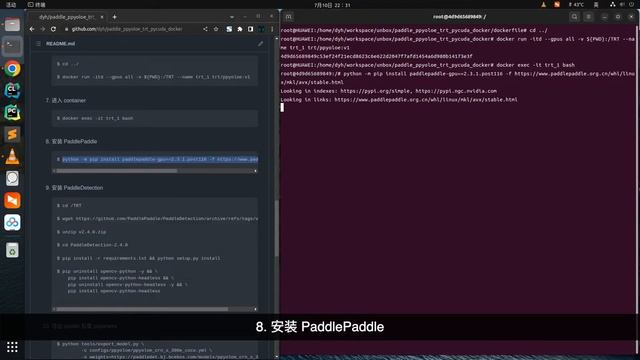Open the Trash icon in the dock
The height and width of the screenshot is (360, 640).
12,250
